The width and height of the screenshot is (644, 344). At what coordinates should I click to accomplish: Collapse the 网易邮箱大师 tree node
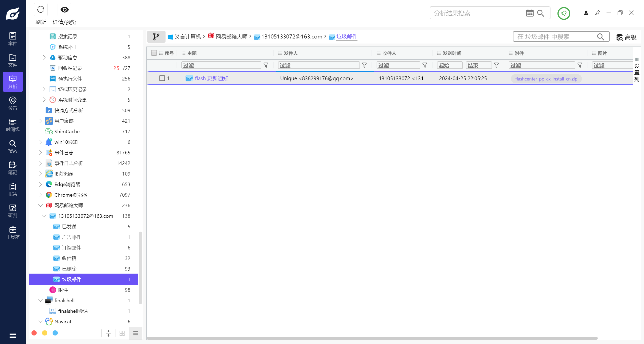(40, 205)
